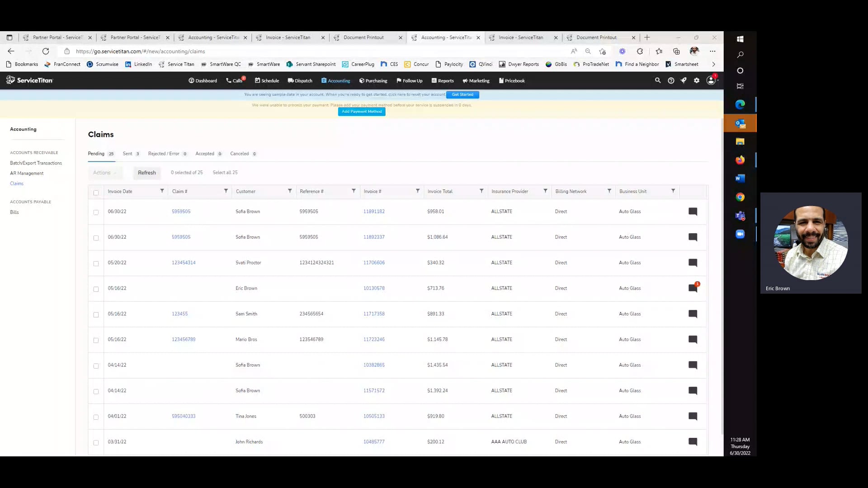
Task: Open the Actions dropdown
Action: tap(104, 172)
